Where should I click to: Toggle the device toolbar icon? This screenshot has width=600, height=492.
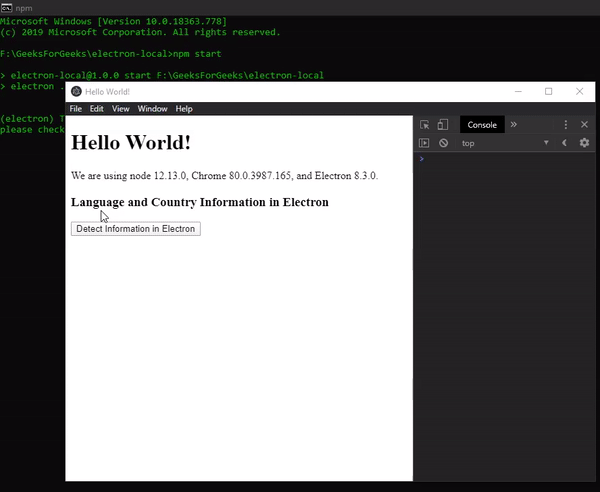[x=443, y=125]
